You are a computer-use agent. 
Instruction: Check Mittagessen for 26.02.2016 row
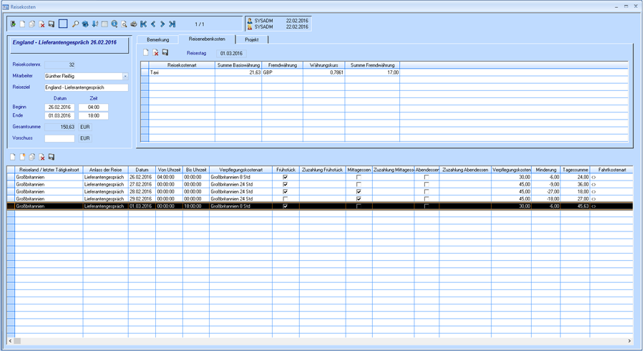358,177
